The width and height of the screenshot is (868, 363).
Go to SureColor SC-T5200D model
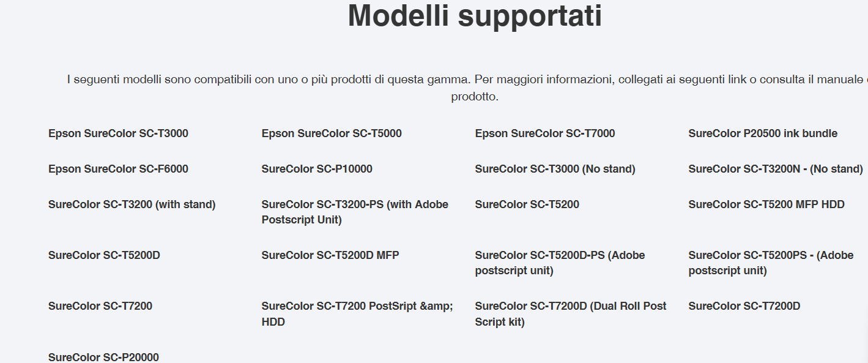104,255
